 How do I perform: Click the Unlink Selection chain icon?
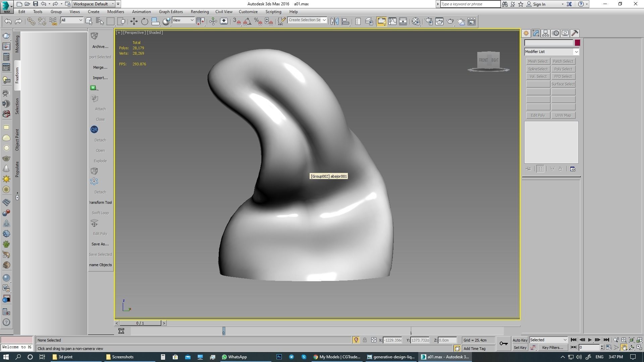coord(42,21)
